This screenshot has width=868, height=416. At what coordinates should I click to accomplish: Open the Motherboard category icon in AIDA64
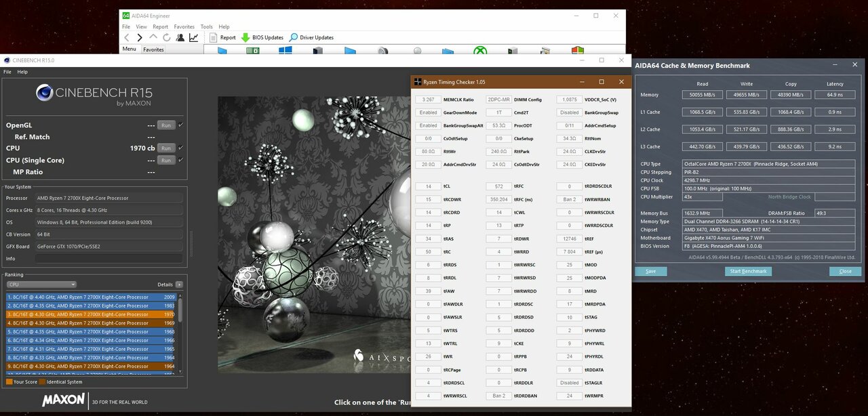point(252,51)
